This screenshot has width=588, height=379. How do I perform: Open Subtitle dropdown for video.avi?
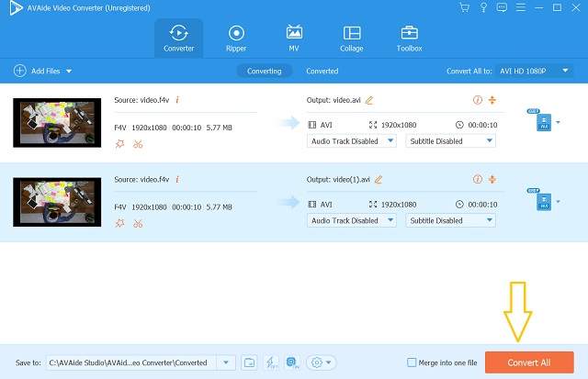(450, 141)
